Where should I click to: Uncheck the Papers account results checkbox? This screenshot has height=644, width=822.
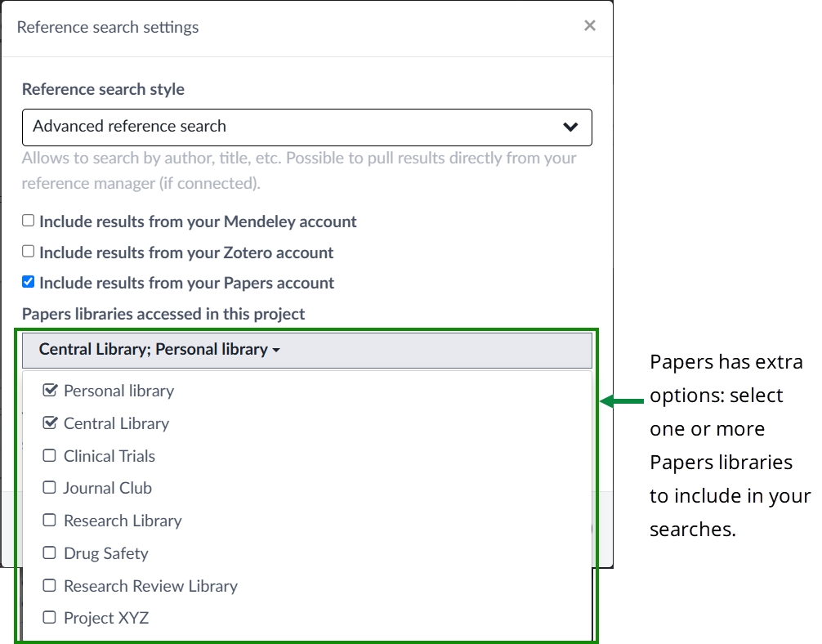click(x=29, y=282)
